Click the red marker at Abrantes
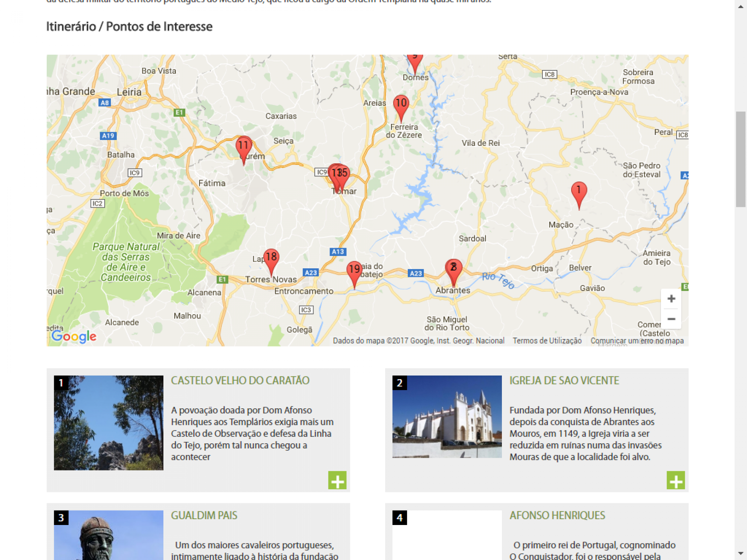The image size is (747, 560). (453, 268)
